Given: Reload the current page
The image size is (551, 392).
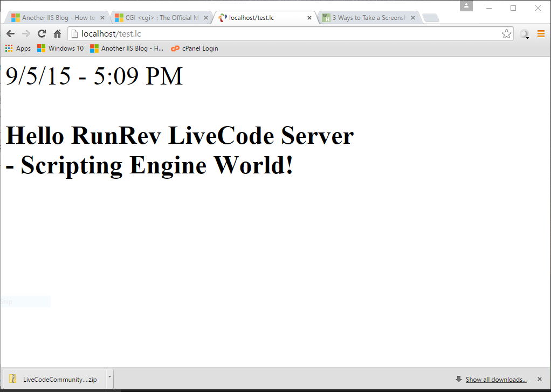Looking at the screenshot, I should click(42, 34).
